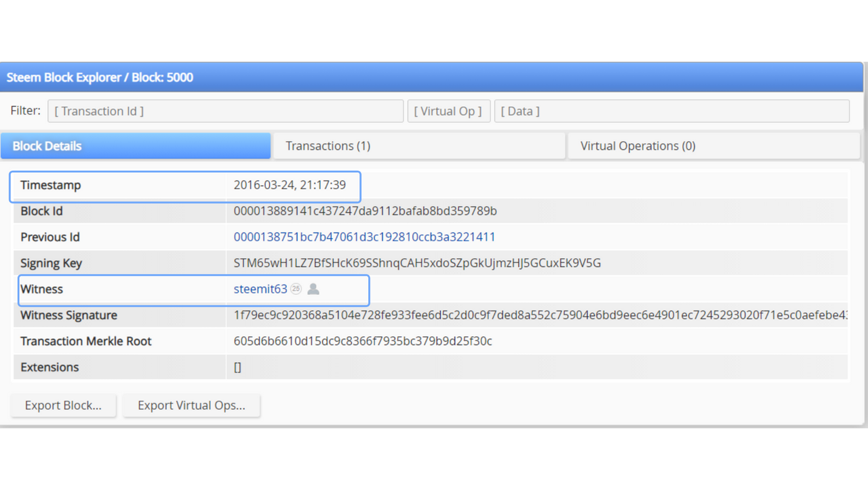Focus the Virtual Op filter field

tap(449, 111)
